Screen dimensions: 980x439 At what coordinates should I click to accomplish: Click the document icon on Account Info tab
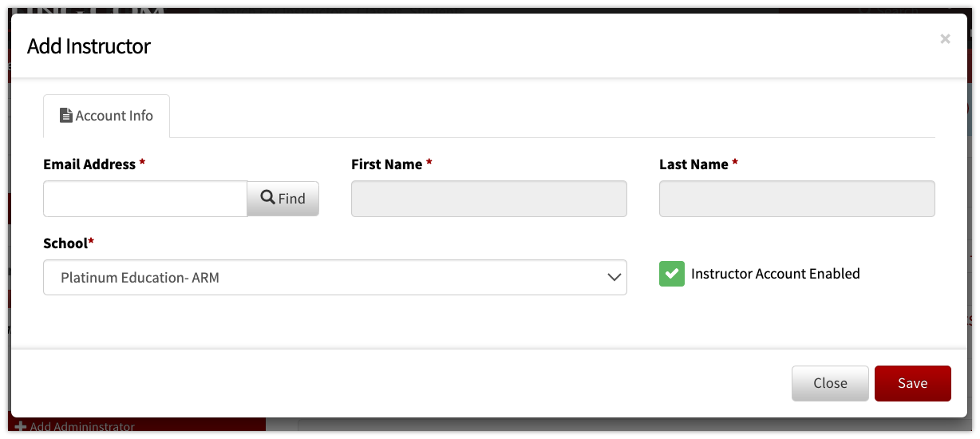pos(66,116)
